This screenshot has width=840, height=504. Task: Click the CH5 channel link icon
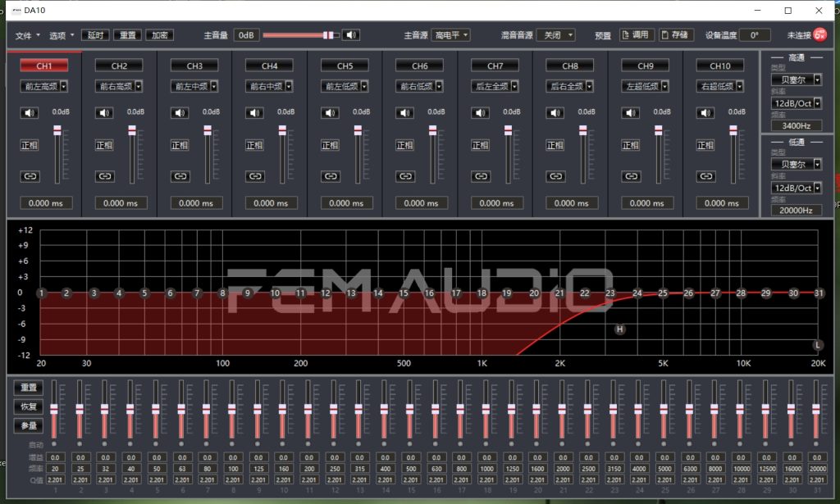pyautogui.click(x=331, y=176)
